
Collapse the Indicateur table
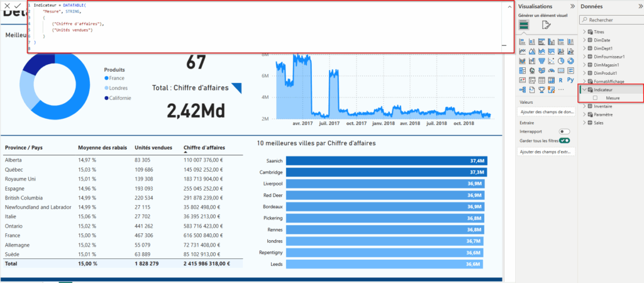coord(584,90)
